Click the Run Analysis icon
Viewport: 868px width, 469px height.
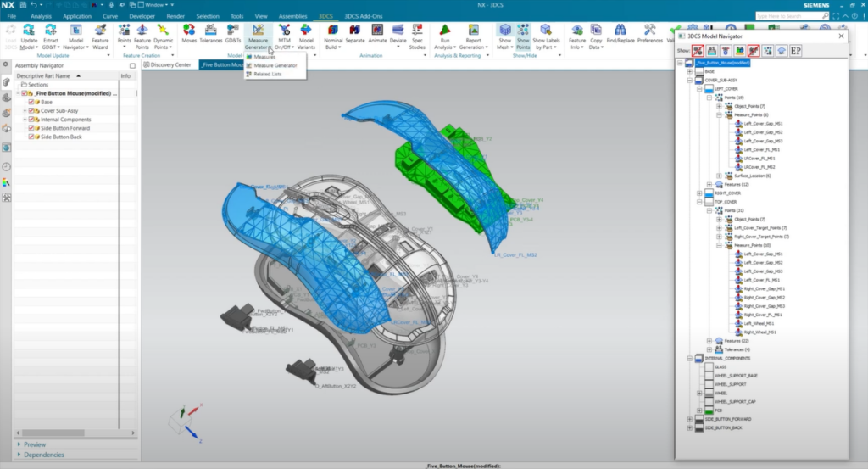(x=445, y=30)
